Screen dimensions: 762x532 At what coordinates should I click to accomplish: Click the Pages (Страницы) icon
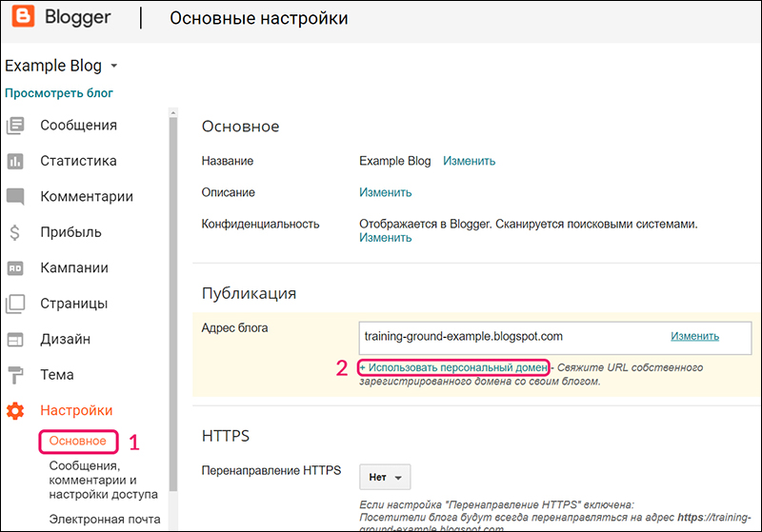pos(15,304)
